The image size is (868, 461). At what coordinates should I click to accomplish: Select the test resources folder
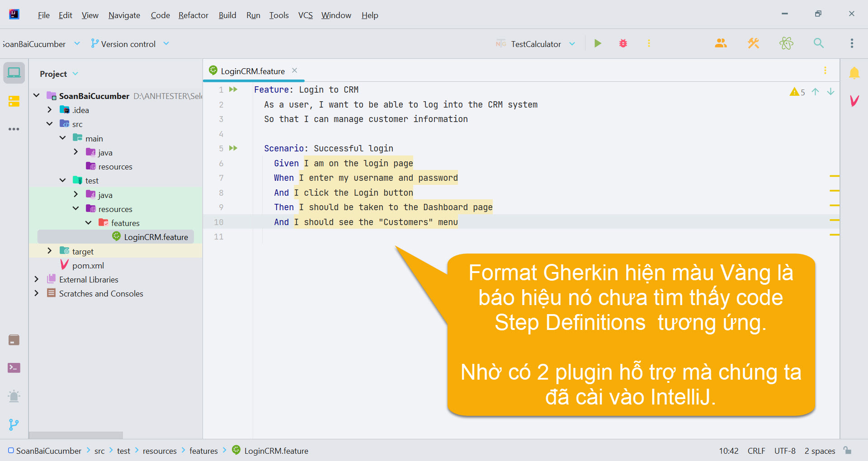pyautogui.click(x=115, y=209)
